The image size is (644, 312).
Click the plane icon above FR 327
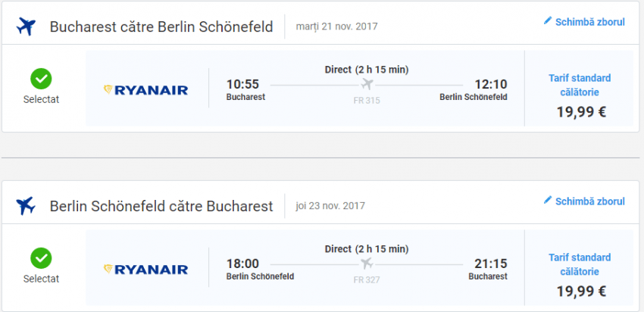(367, 263)
